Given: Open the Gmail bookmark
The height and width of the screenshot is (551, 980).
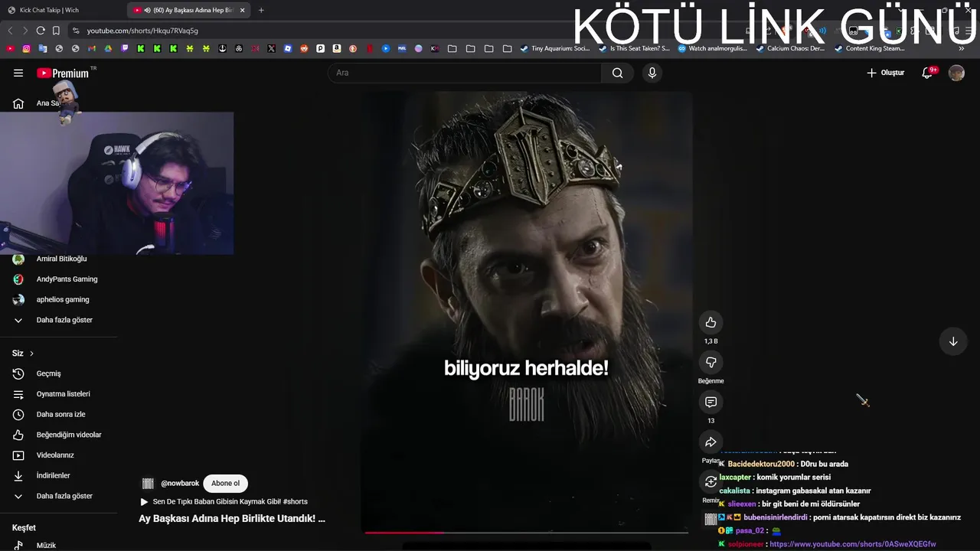Looking at the screenshot, I should 92,48.
